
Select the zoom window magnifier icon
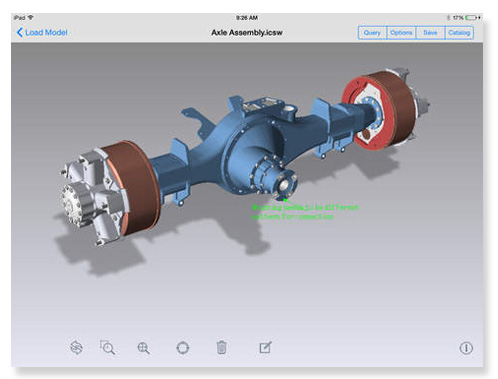pos(107,347)
